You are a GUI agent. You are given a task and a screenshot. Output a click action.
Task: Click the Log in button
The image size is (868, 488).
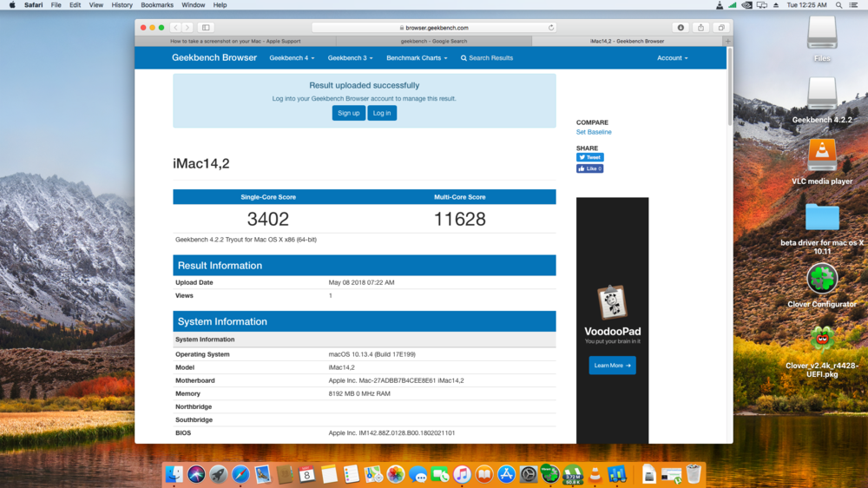[382, 113]
